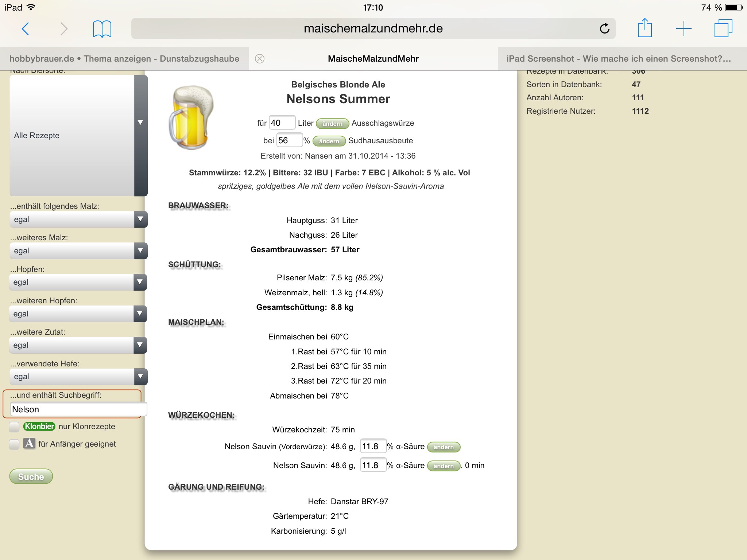
Task: Click ändern next to Liter Ausschlagswürze
Action: point(332,124)
